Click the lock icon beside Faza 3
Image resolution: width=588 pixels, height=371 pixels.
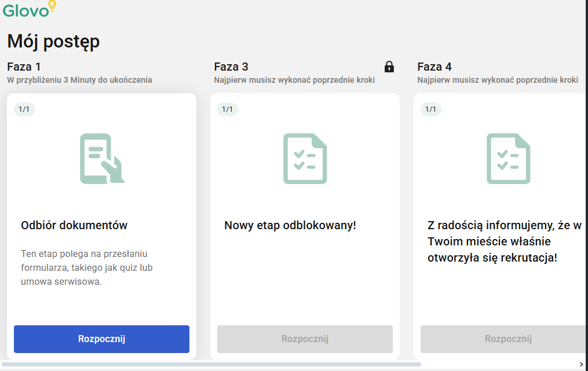tap(389, 67)
